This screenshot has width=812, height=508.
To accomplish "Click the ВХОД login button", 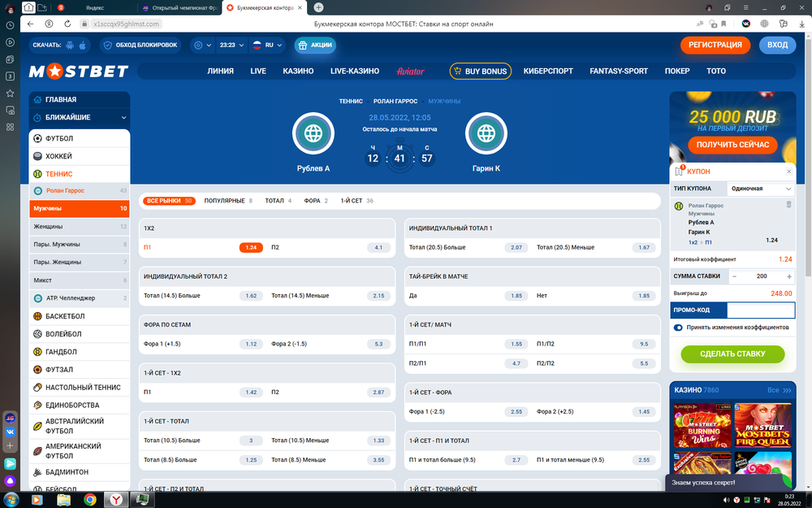I will pyautogui.click(x=777, y=45).
